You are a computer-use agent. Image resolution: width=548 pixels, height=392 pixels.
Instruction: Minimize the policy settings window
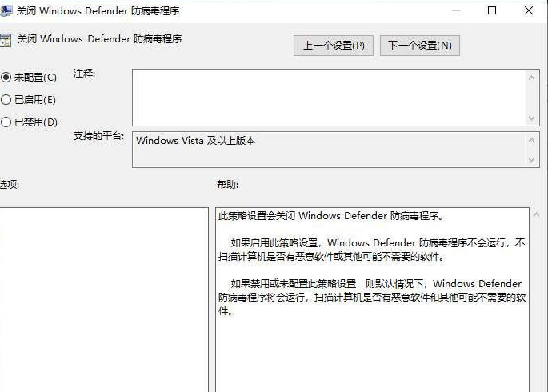coord(456,10)
